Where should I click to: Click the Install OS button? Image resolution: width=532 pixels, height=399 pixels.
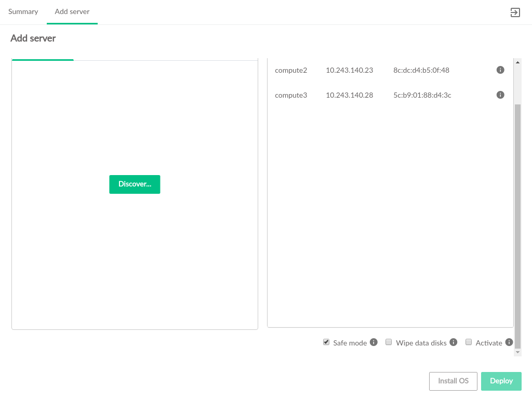453,381
